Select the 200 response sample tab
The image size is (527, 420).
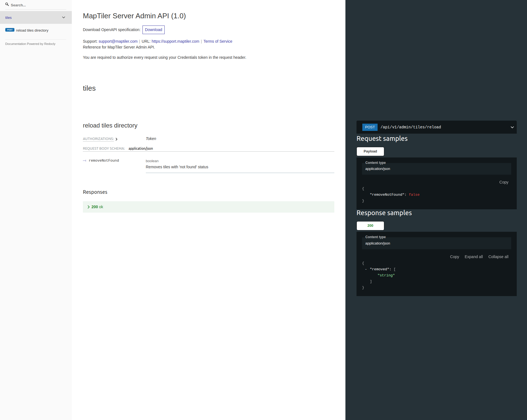coord(370,226)
